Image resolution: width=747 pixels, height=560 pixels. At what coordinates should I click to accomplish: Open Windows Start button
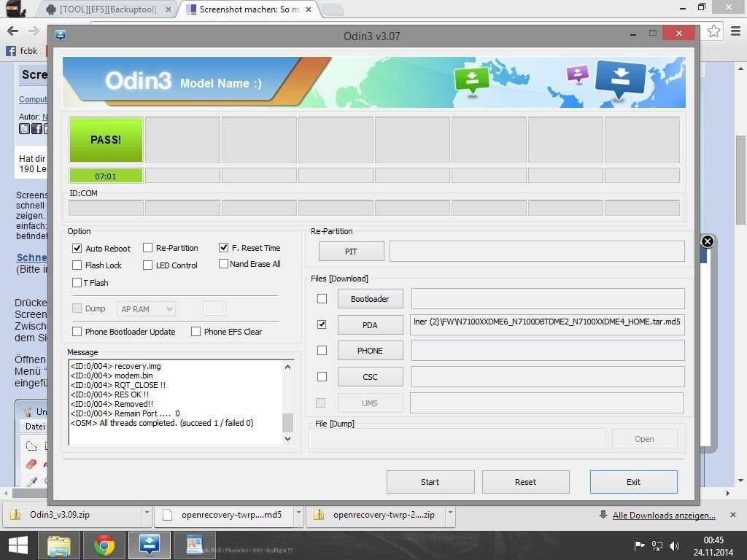(18, 545)
